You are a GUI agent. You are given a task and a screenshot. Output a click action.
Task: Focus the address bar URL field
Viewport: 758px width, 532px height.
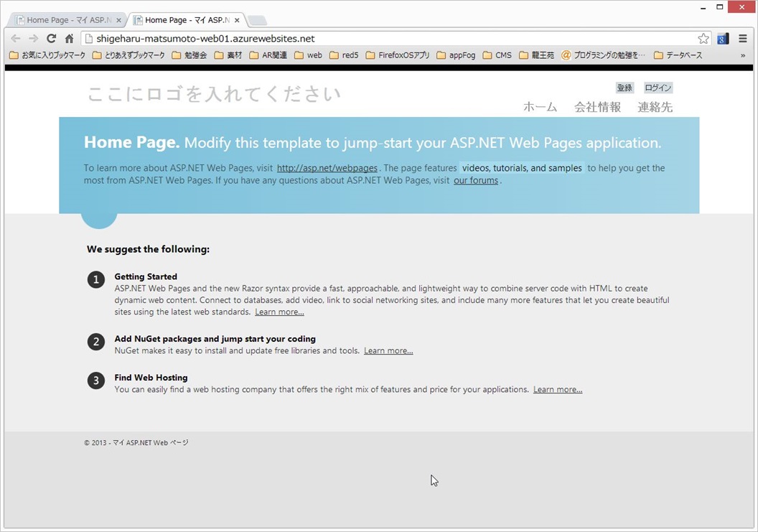tap(394, 39)
